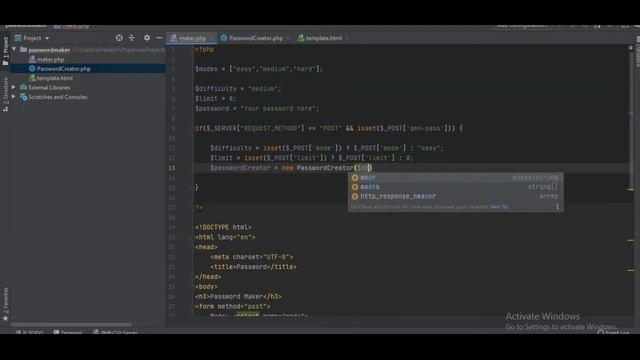This screenshot has height=360, width=640.
Task: Choose the http_response_header autocomplete suggestion
Action: pyautogui.click(x=456, y=196)
